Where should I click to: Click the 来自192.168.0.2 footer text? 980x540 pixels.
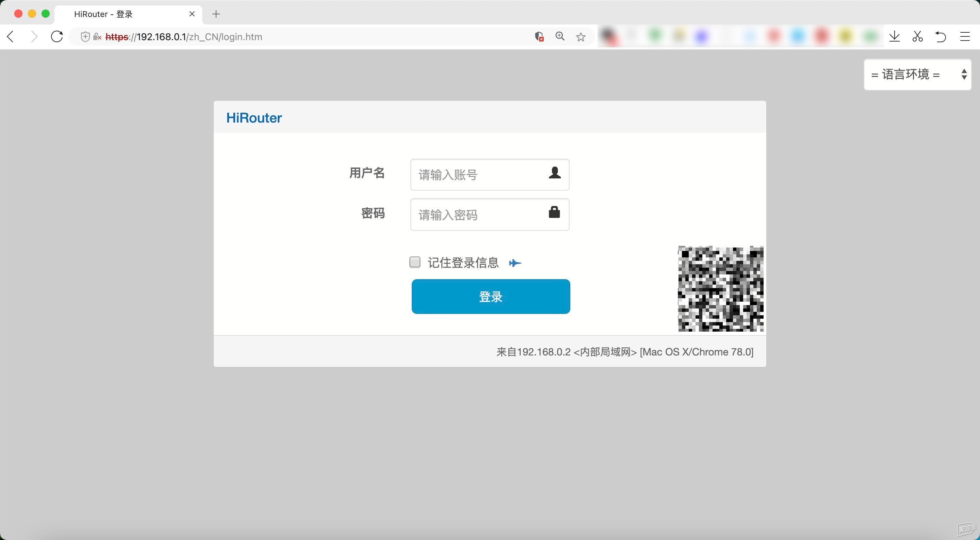[x=625, y=352]
